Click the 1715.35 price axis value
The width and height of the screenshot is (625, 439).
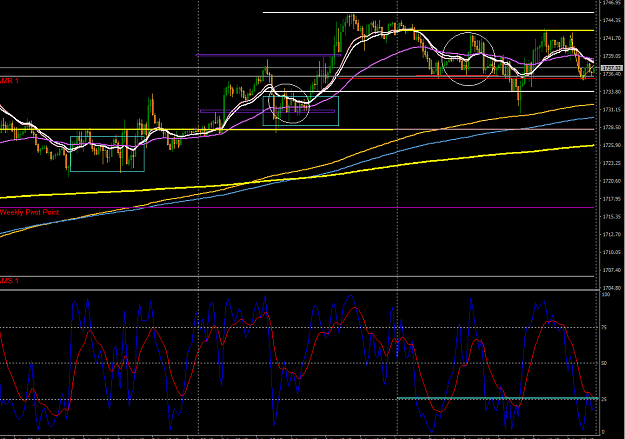click(612, 217)
